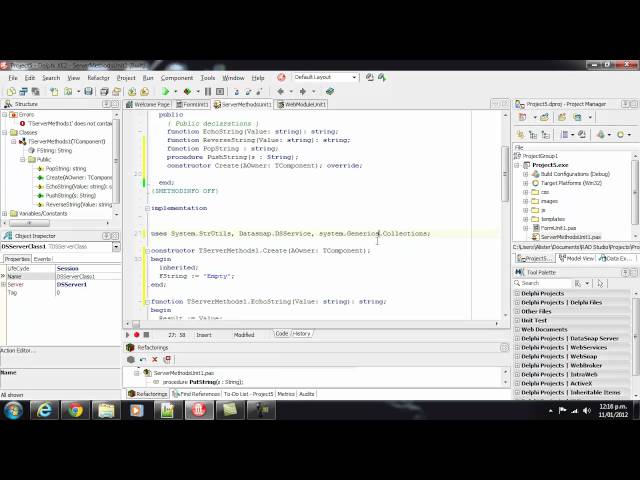Open the To-Do List - Project5 tab
The height and width of the screenshot is (480, 640).
(249, 394)
